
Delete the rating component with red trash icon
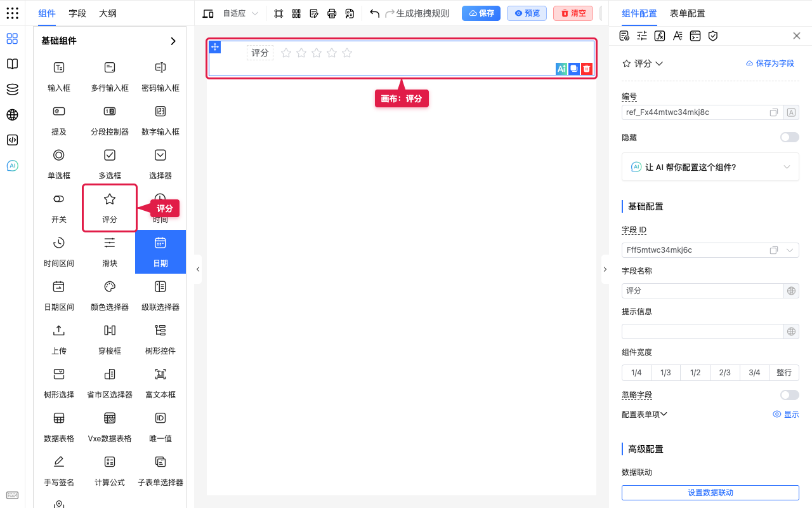(587, 69)
